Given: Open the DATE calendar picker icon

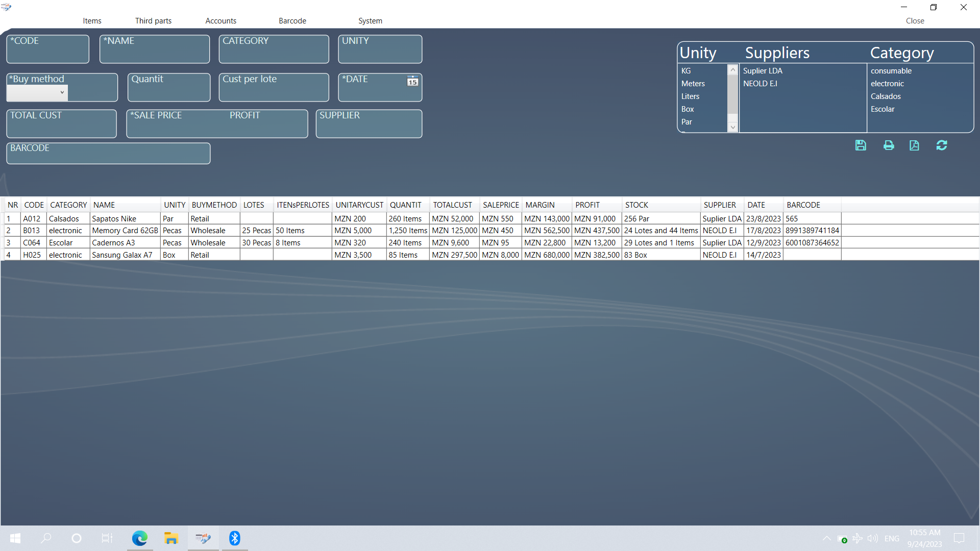Looking at the screenshot, I should pyautogui.click(x=412, y=81).
